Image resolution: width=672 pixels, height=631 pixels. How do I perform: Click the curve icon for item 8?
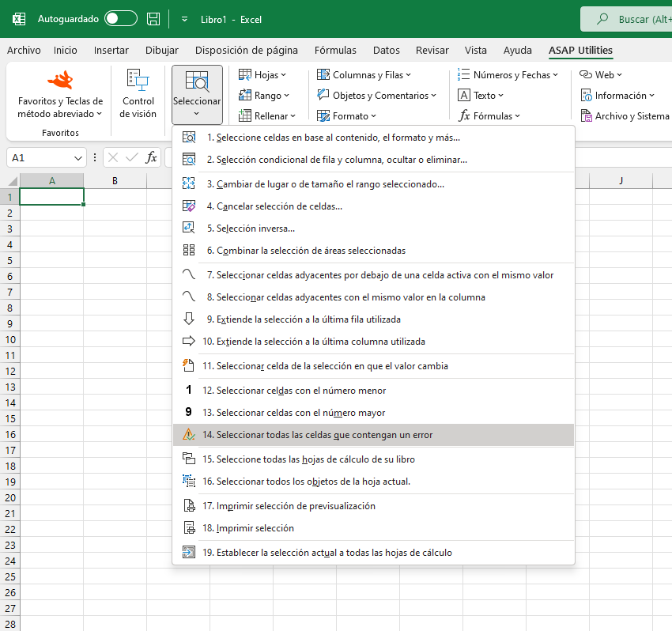click(189, 297)
